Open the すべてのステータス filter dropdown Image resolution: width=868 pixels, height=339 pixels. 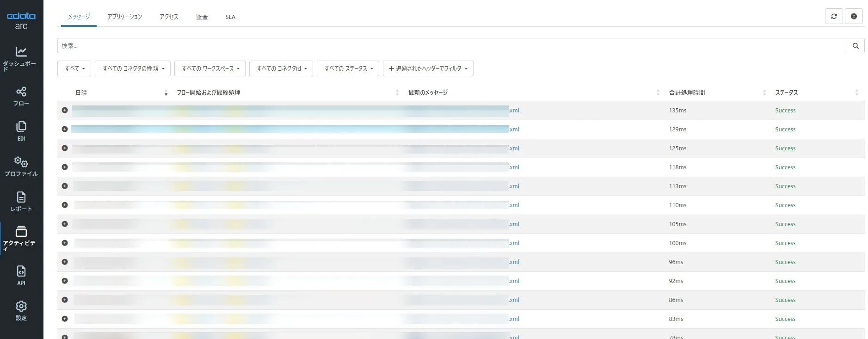[x=348, y=68]
